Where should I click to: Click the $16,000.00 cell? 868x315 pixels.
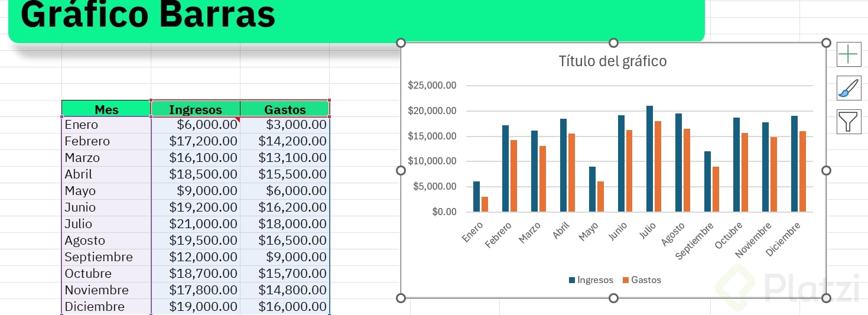pyautogui.click(x=285, y=307)
